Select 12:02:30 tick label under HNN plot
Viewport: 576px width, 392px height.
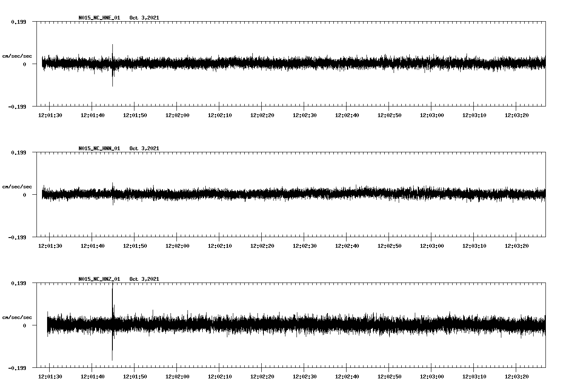pyautogui.click(x=305, y=246)
